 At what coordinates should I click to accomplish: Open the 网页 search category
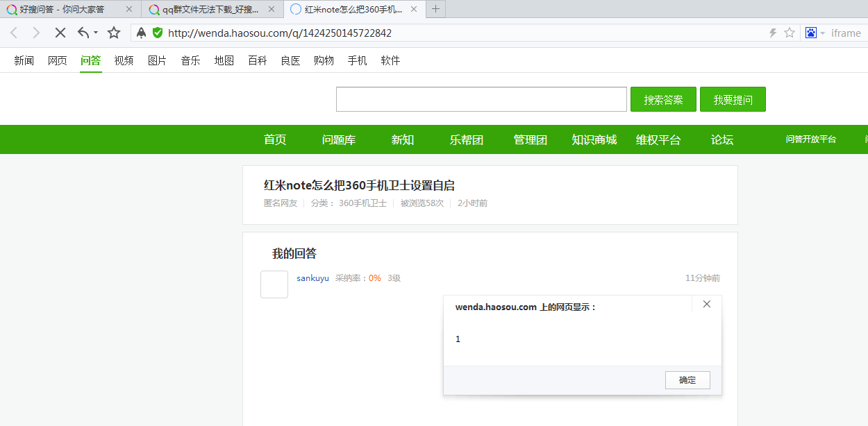coord(58,61)
